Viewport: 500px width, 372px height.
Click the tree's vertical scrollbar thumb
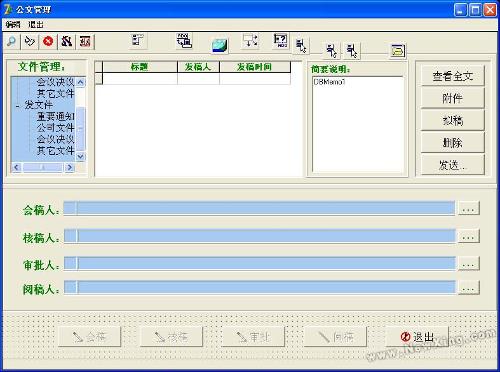(x=81, y=128)
